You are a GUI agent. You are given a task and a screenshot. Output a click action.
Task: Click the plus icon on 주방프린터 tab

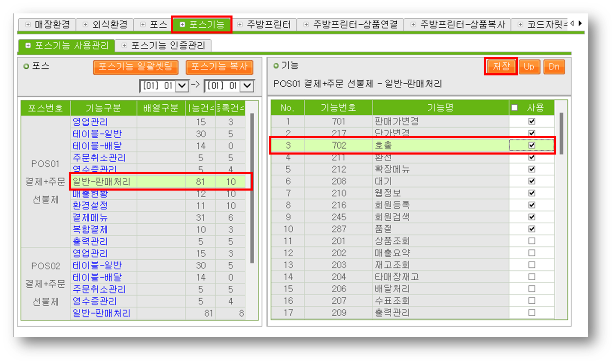[240, 25]
